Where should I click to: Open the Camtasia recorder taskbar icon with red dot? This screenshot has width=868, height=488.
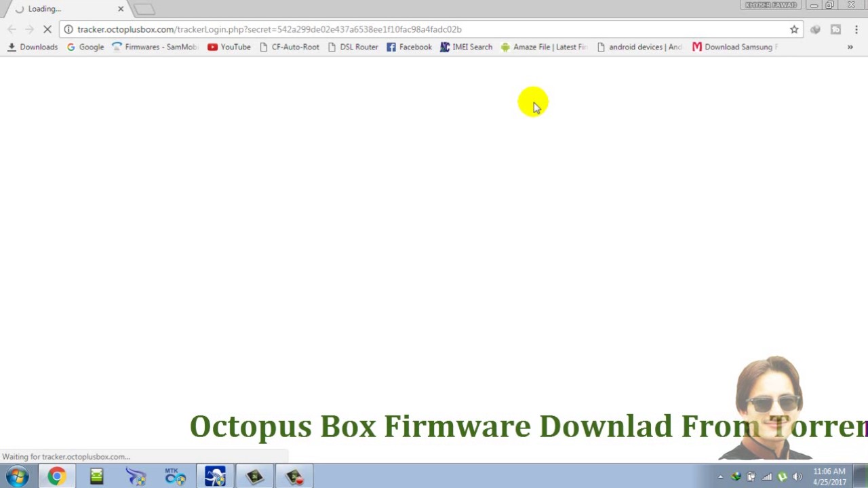pyautogui.click(x=294, y=476)
